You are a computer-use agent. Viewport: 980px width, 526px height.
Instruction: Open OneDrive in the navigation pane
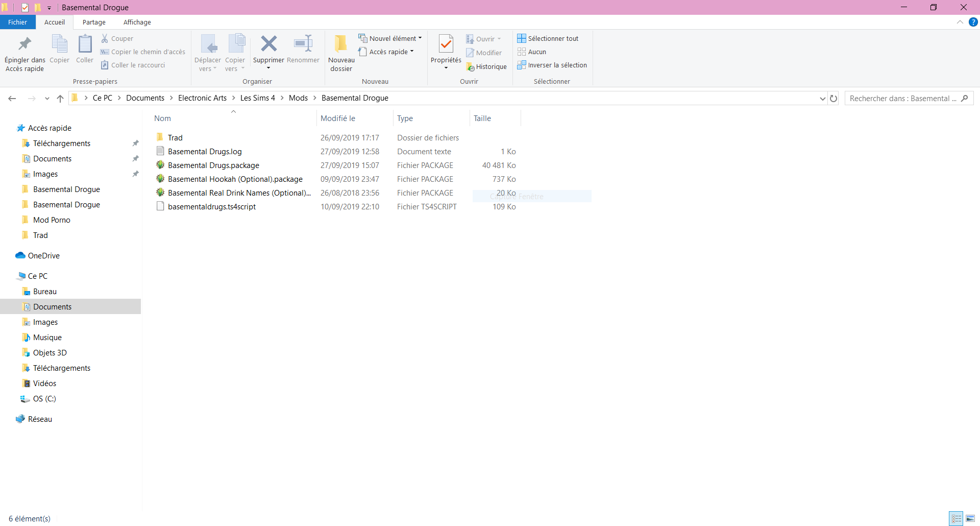point(43,255)
